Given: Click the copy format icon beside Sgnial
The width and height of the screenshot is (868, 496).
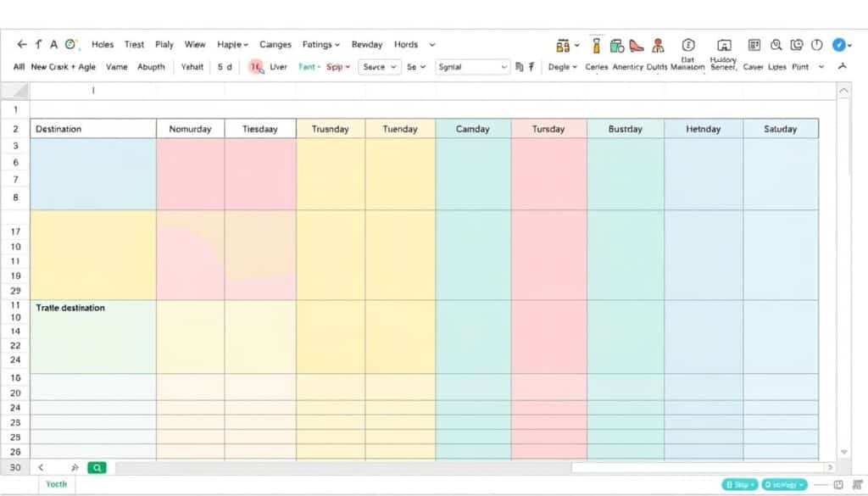Looking at the screenshot, I should (520, 67).
